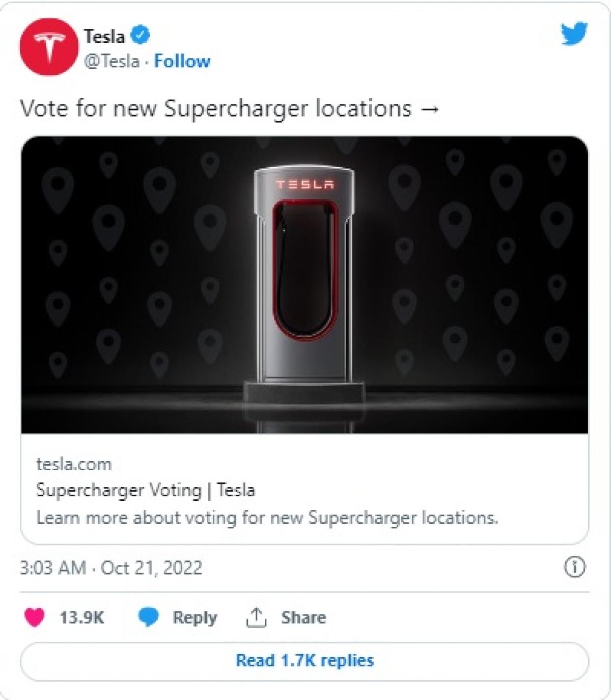Click the share upload arrow icon
The image size is (611, 700).
(x=256, y=617)
